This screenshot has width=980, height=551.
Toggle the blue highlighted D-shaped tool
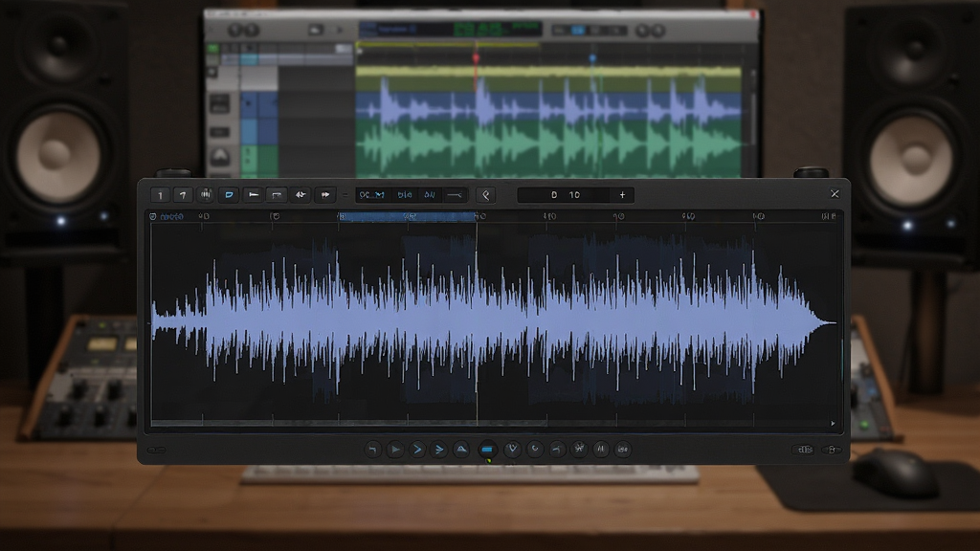click(x=230, y=195)
